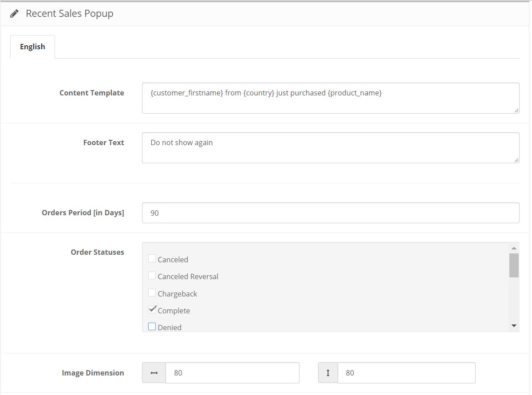Focus the Footer Text text area
Image resolution: width=532 pixels, height=395 pixels.
pyautogui.click(x=331, y=148)
